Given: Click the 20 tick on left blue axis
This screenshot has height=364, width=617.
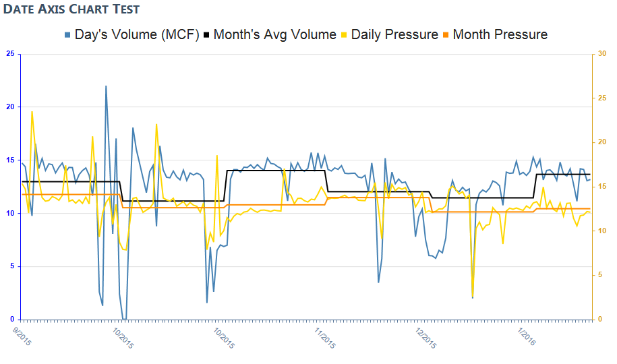Looking at the screenshot, I should point(10,107).
